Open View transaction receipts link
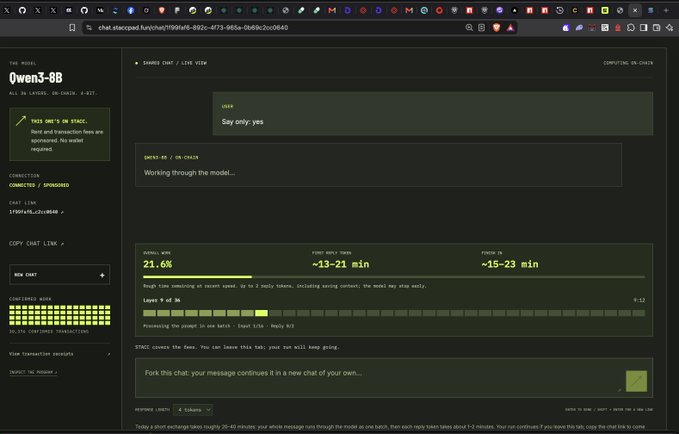The height and width of the screenshot is (434, 679). coord(60,354)
